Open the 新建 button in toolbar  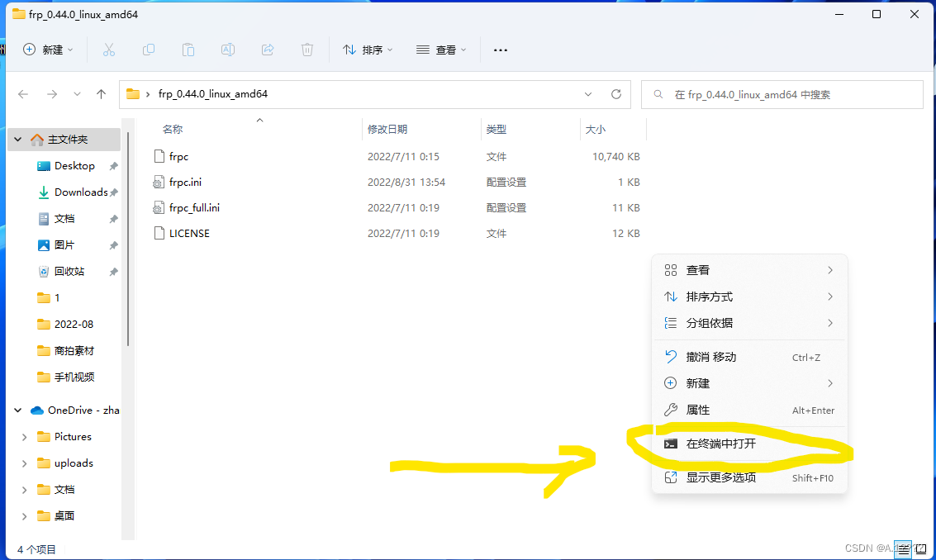point(48,50)
